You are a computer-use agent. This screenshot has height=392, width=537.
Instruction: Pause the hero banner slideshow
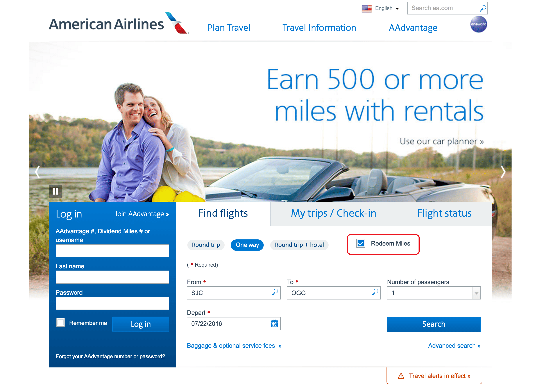(x=55, y=191)
